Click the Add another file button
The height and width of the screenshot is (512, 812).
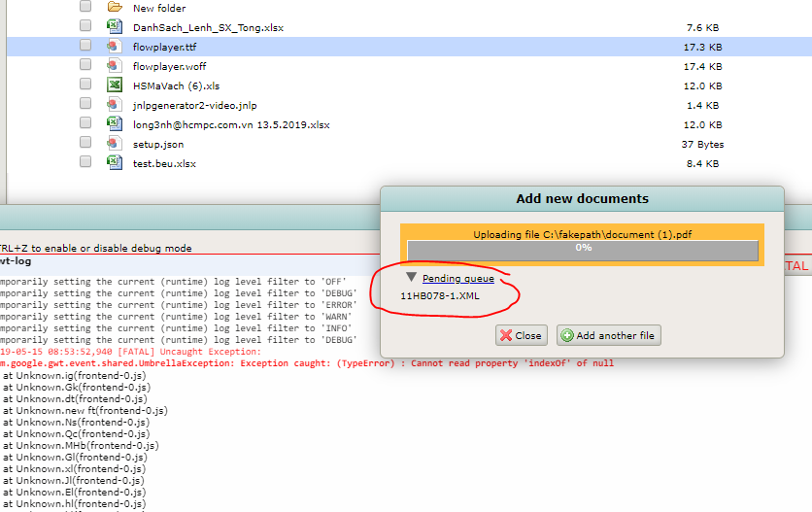608,335
